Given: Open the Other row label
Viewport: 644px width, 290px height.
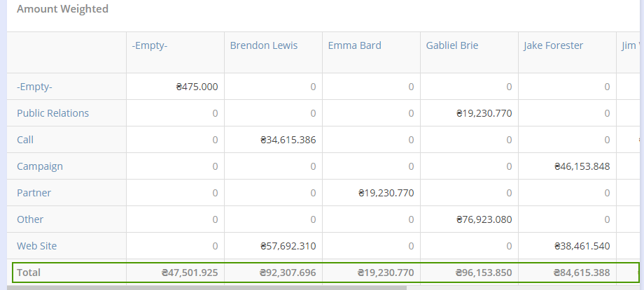Looking at the screenshot, I should click(30, 219).
